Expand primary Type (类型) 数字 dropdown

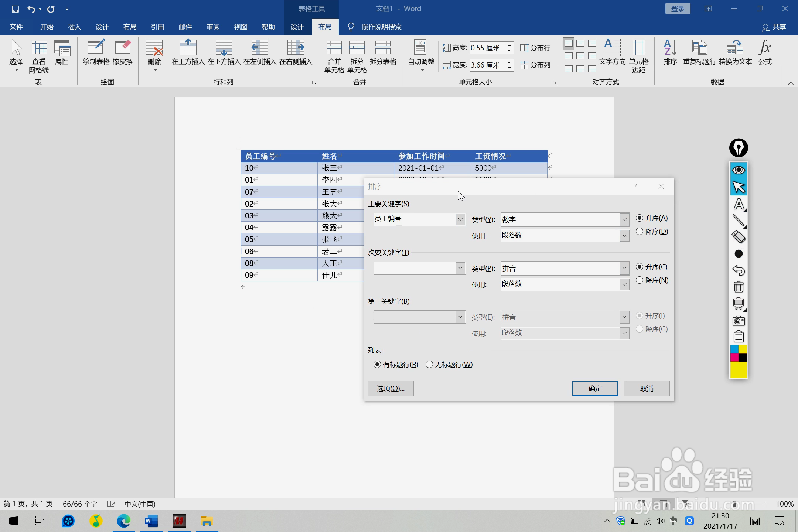pyautogui.click(x=624, y=219)
